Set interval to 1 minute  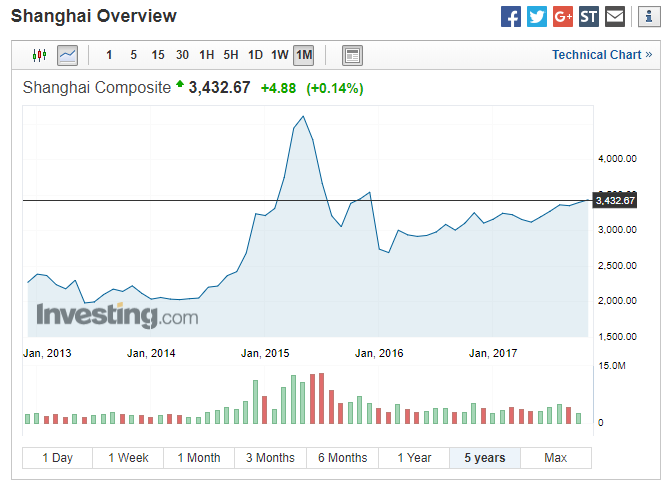tap(109, 55)
